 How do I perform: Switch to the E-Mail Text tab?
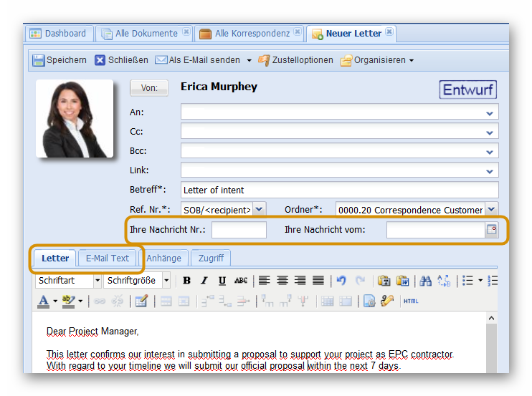[x=108, y=259]
